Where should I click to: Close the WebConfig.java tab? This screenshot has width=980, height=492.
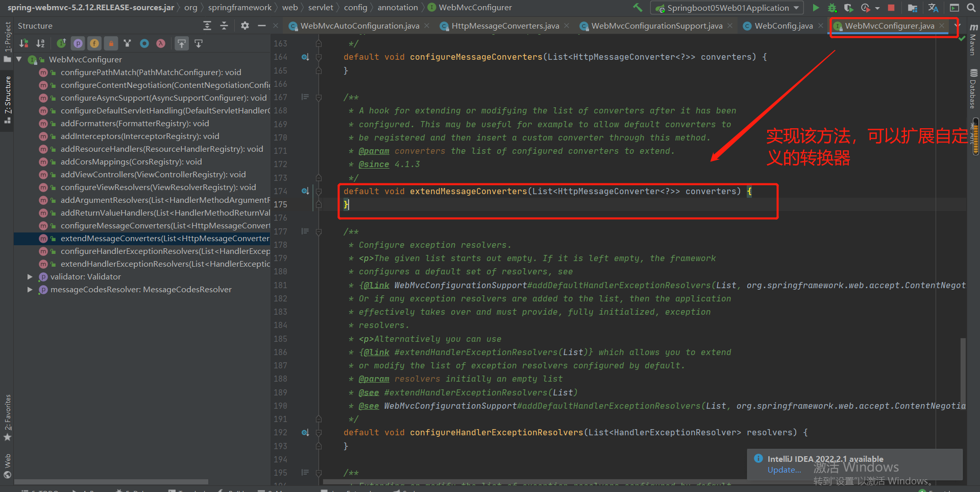(820, 26)
